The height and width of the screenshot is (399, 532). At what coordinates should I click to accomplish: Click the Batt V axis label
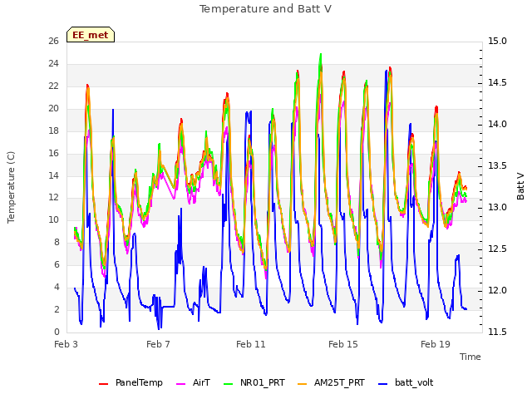click(x=520, y=186)
